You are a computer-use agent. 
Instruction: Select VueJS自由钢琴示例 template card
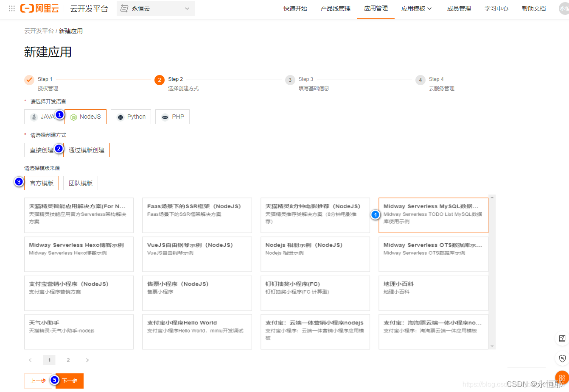point(197,254)
